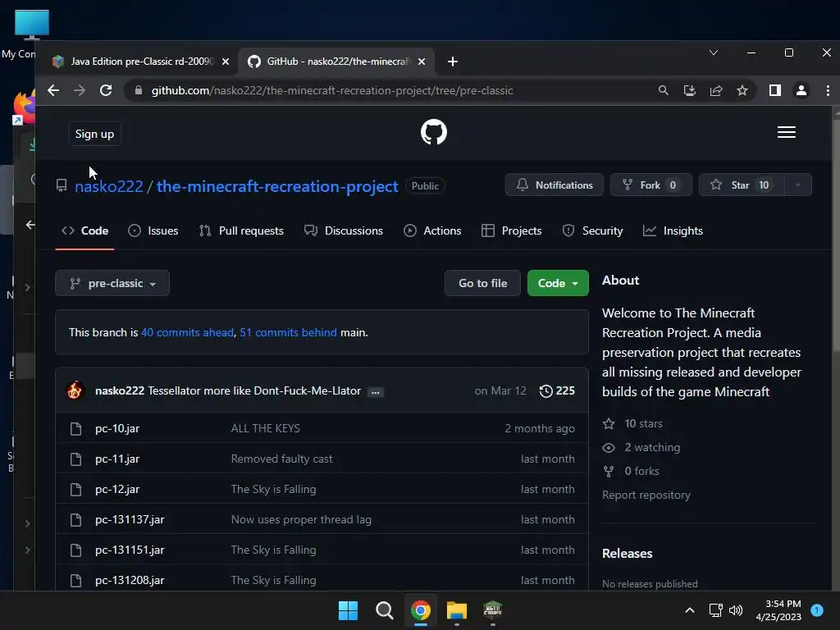View the Insights tab
This screenshot has height=630, width=840.
(673, 231)
